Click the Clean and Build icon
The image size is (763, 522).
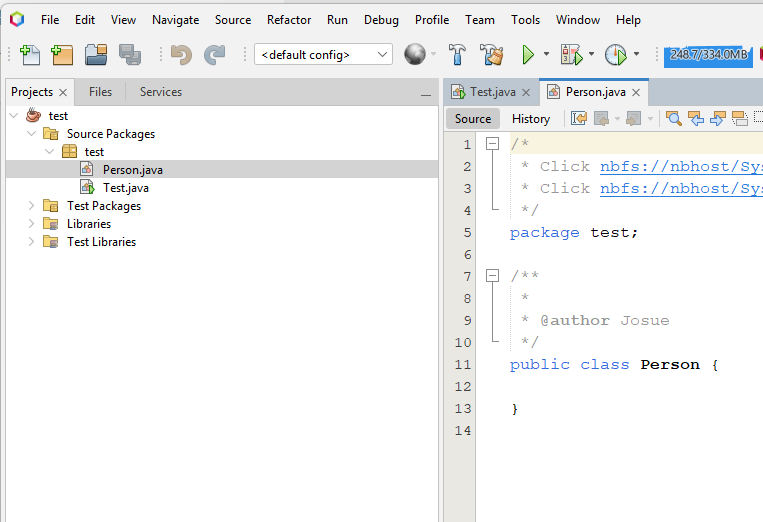491,55
